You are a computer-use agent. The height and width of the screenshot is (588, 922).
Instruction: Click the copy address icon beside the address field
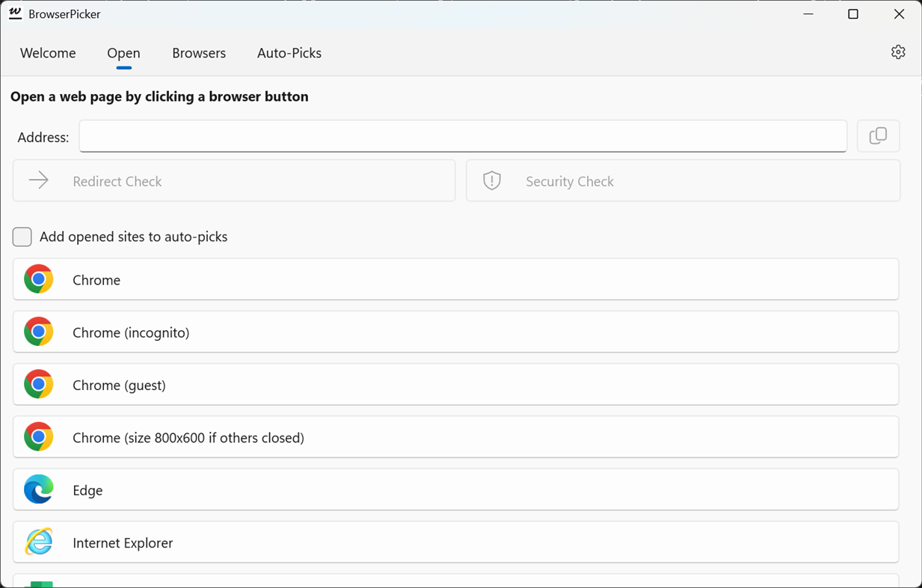click(x=878, y=136)
